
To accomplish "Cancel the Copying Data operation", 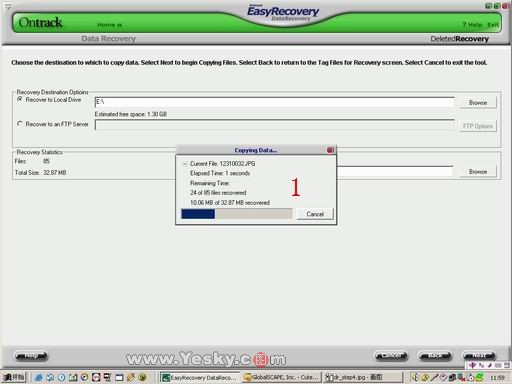I will coord(315,214).
